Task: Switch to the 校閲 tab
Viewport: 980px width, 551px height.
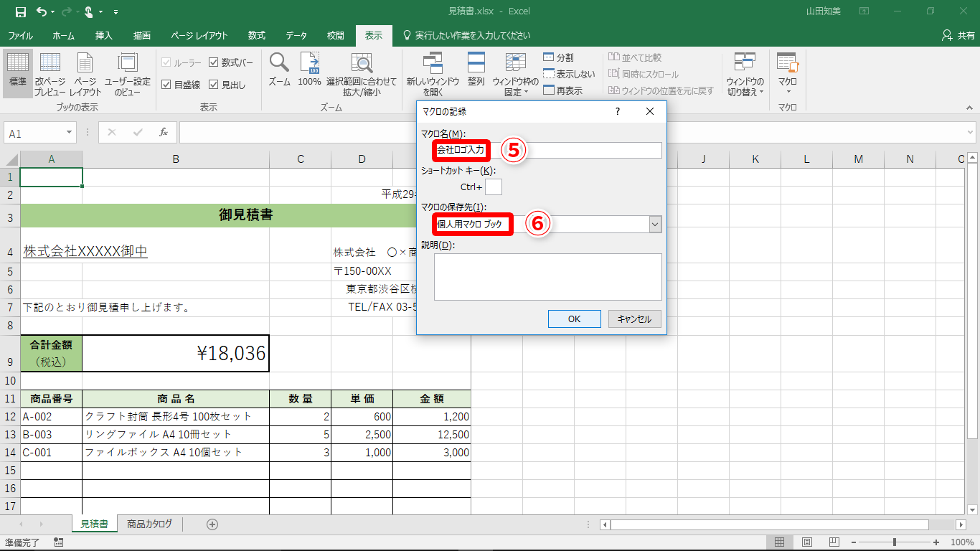Action: (336, 35)
